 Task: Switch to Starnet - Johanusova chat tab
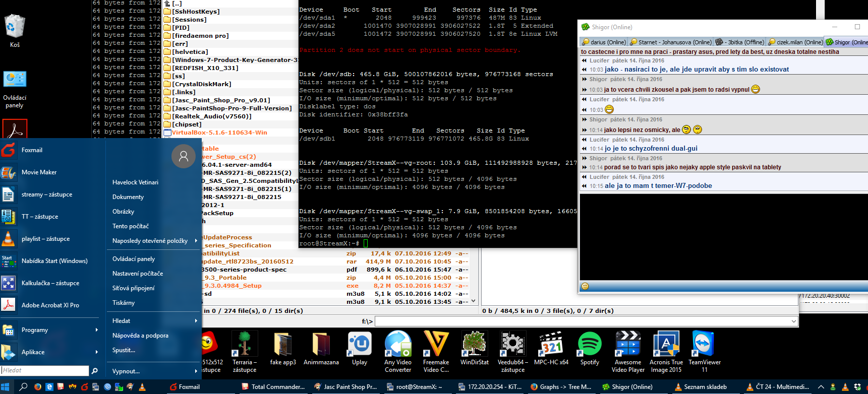coord(671,42)
